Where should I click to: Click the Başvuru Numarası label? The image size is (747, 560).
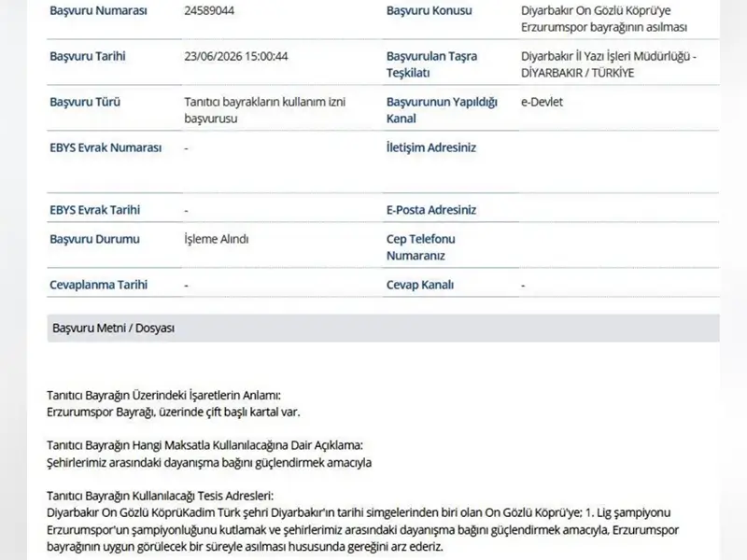pos(98,10)
